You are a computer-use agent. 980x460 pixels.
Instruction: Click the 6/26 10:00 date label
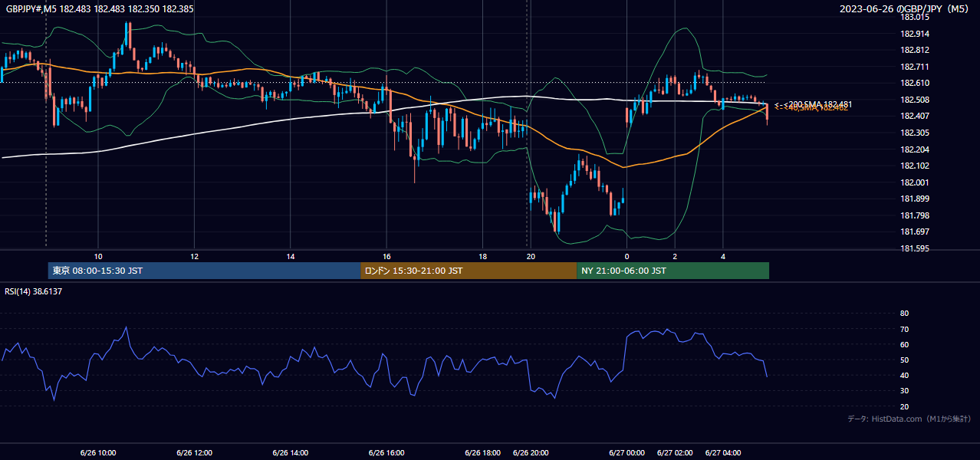[98, 452]
